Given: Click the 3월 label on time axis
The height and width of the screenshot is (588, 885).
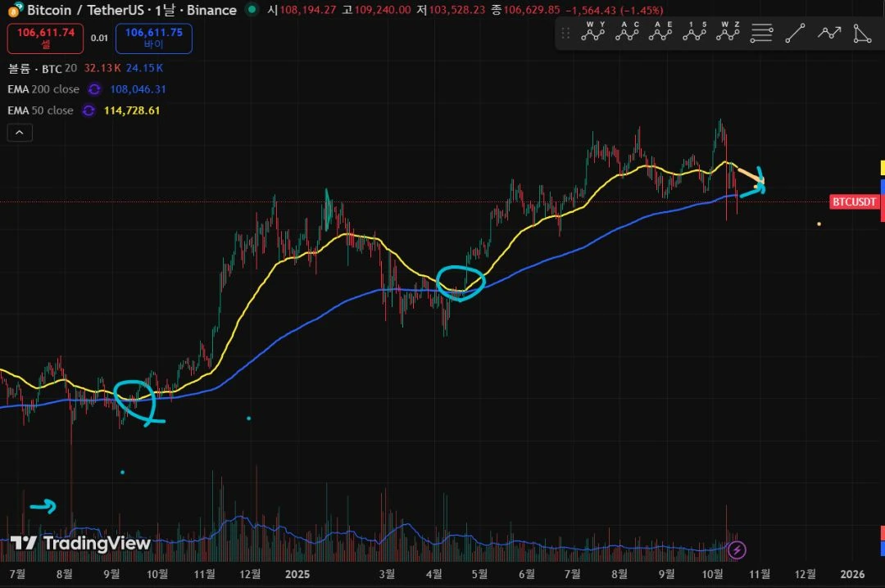Looking at the screenshot, I should click(387, 574).
